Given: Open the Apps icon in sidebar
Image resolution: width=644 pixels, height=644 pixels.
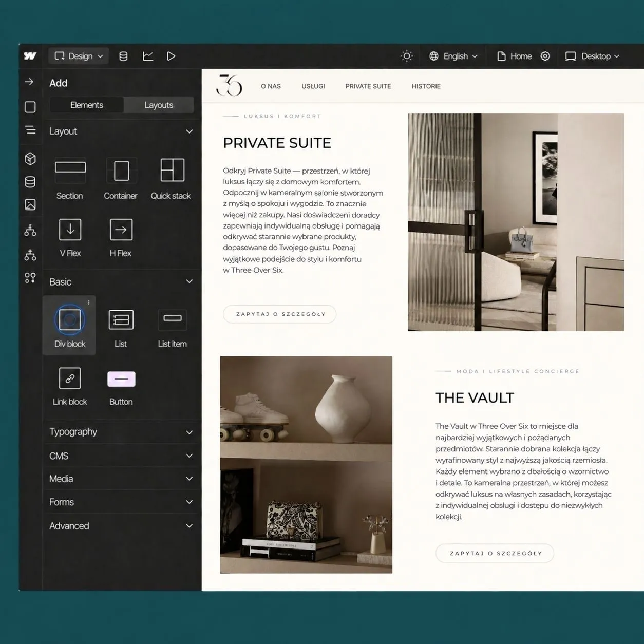Looking at the screenshot, I should [x=30, y=278].
